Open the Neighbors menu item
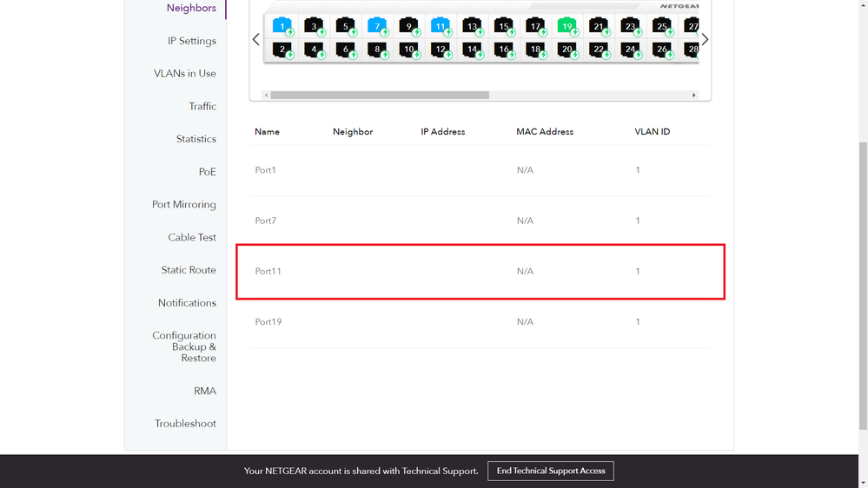 (191, 8)
